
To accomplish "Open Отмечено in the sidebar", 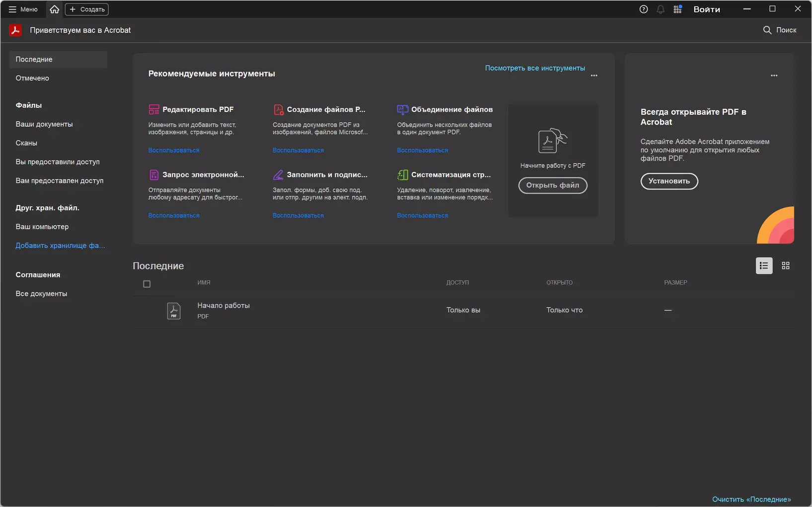I will pyautogui.click(x=32, y=78).
